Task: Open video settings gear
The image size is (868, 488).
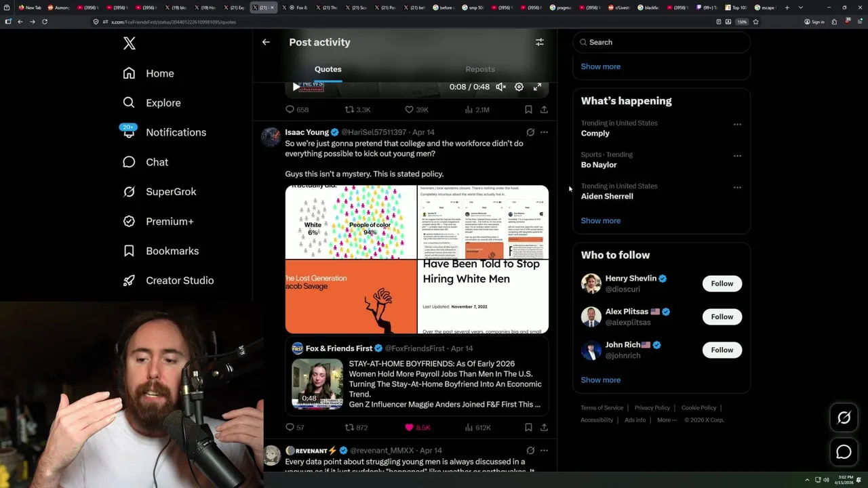Action: click(519, 87)
